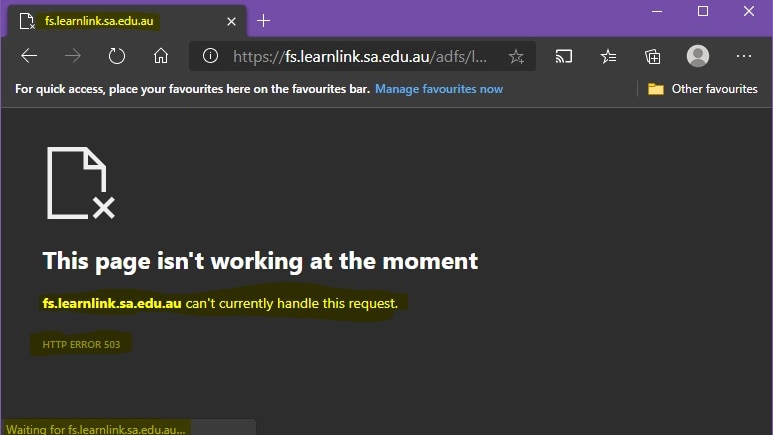Click the Manage favourites now link
Image resolution: width=773 pixels, height=435 pixels.
click(439, 89)
